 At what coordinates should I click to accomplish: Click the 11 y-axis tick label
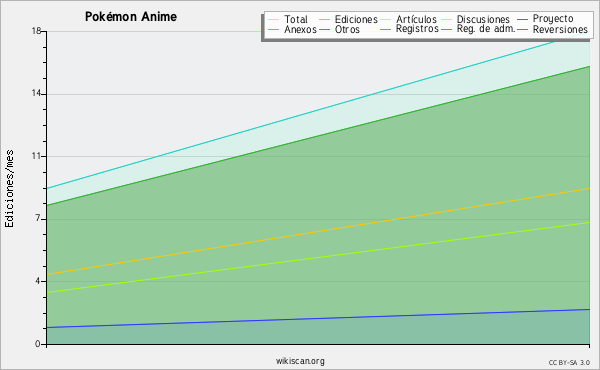pyautogui.click(x=36, y=156)
